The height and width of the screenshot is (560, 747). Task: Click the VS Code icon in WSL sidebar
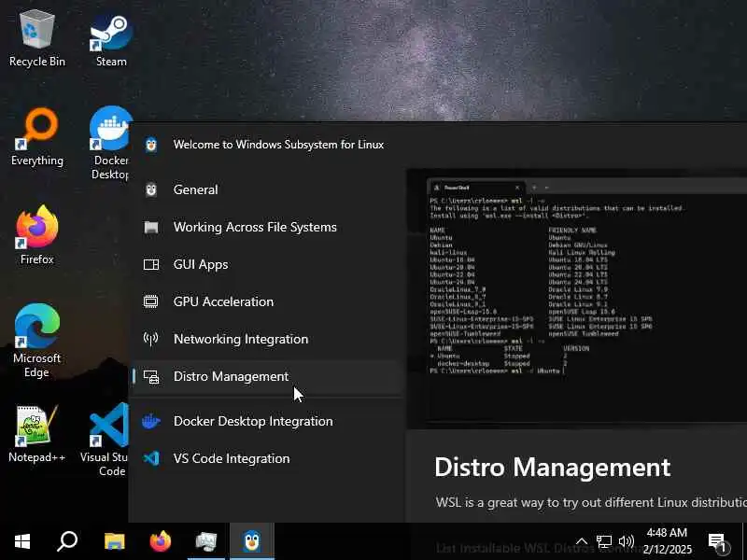pos(151,458)
